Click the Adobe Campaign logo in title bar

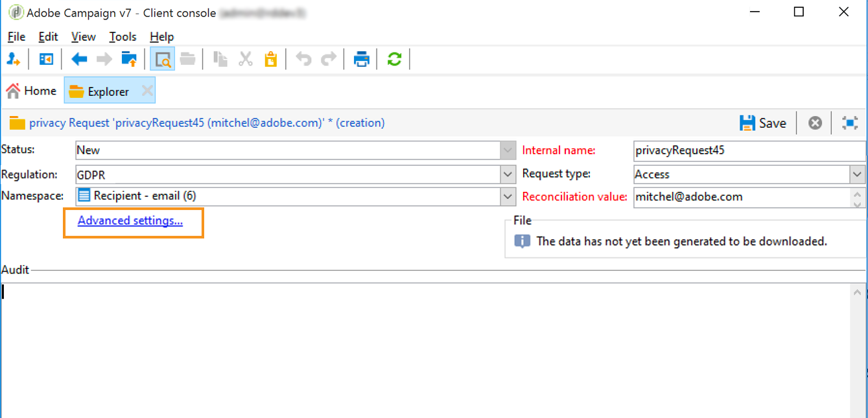click(15, 12)
